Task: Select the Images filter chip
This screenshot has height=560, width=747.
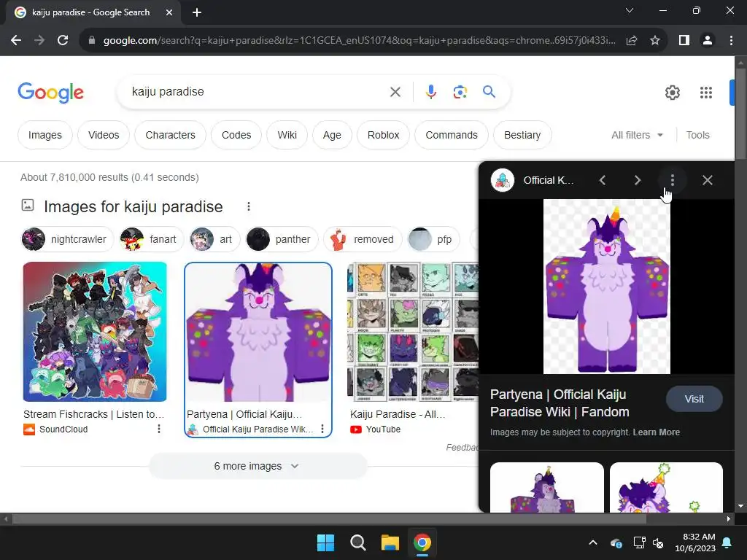Action: point(45,135)
